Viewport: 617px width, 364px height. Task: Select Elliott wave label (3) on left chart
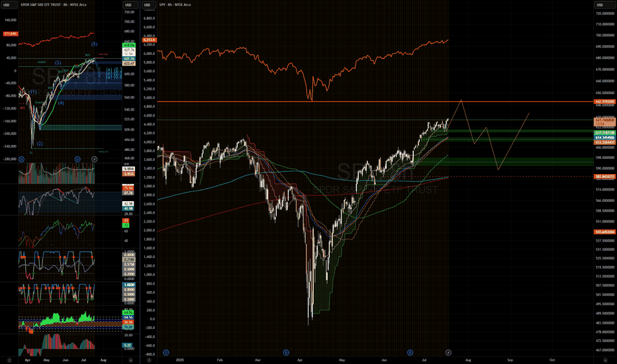58,63
